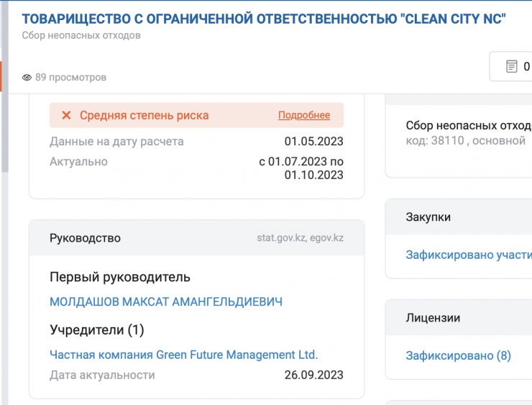Select the Руководство section header
The height and width of the screenshot is (405, 532).
click(x=86, y=238)
